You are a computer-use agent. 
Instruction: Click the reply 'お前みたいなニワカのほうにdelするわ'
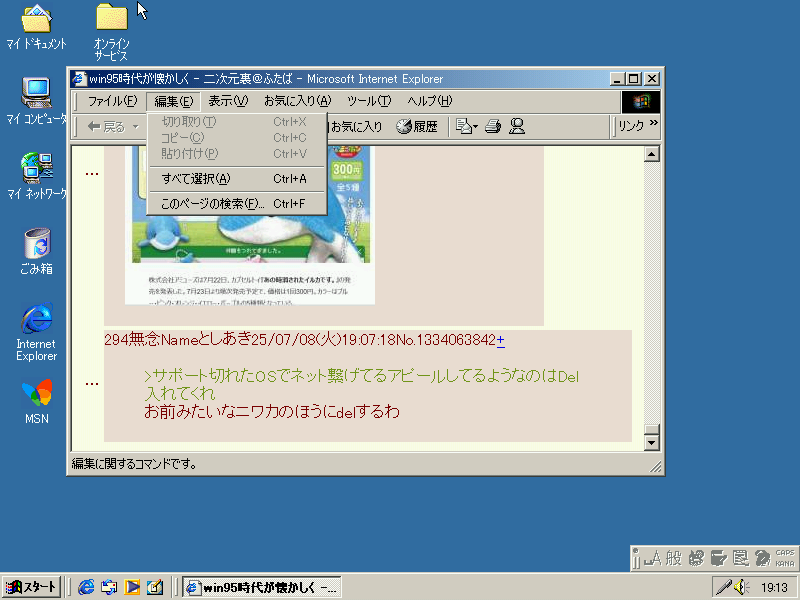(x=272, y=412)
